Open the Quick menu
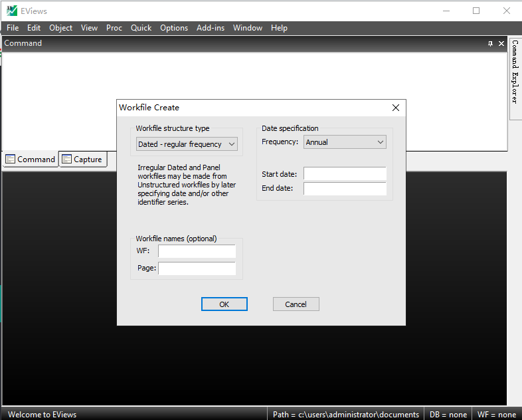 (141, 28)
